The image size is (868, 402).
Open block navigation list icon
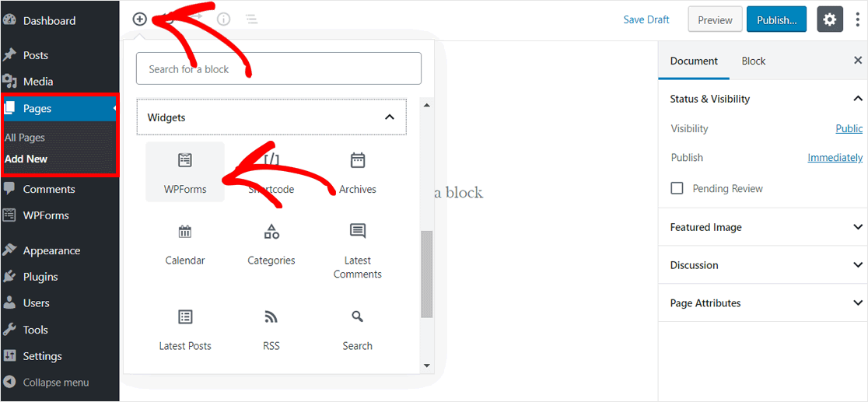[x=252, y=19]
